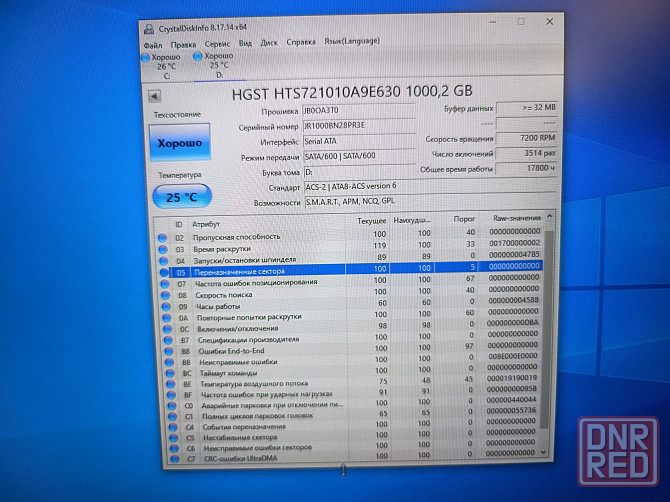Click the 25 °C temperature button

tap(180, 197)
